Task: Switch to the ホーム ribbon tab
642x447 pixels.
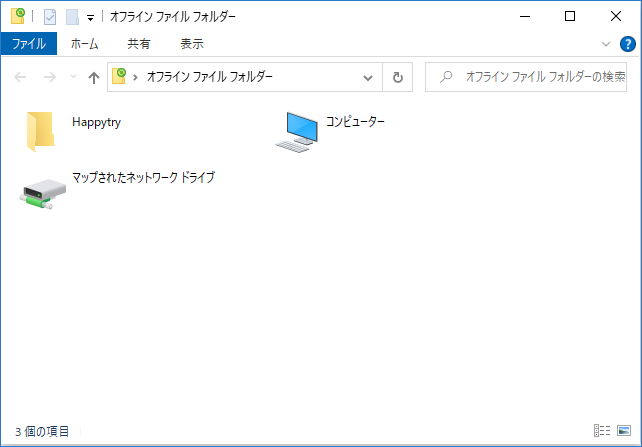Action: 84,44
